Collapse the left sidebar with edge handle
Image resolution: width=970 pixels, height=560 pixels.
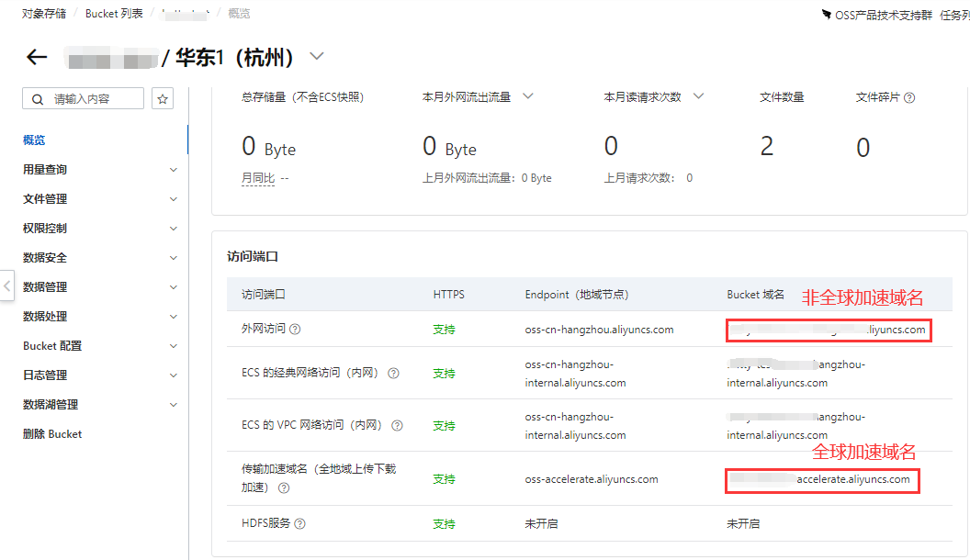[x=7, y=286]
